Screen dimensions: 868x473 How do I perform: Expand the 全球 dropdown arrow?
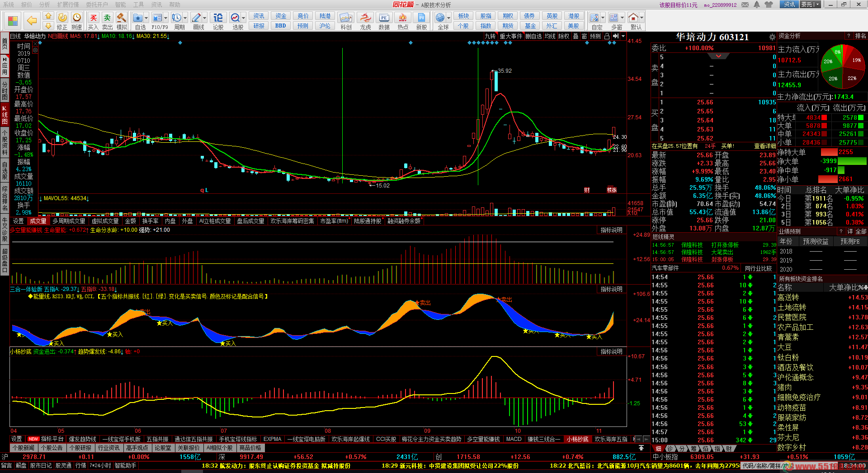point(449,18)
